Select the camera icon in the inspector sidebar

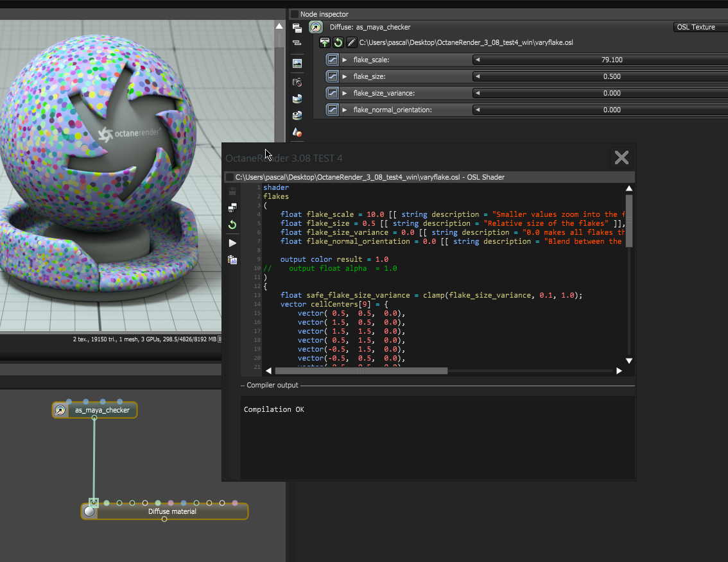(x=297, y=83)
